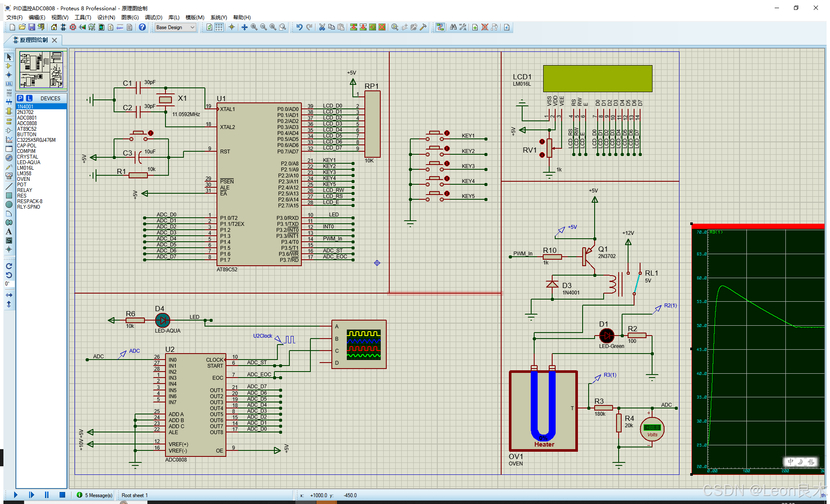Pause the simulation
Image resolution: width=830 pixels, height=504 pixels.
point(46,495)
